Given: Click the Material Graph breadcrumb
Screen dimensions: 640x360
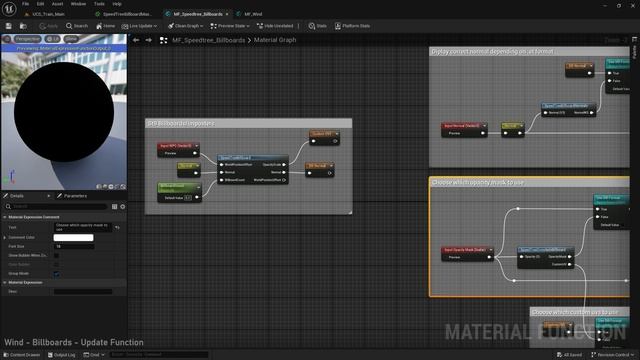Looking at the screenshot, I should point(275,40).
